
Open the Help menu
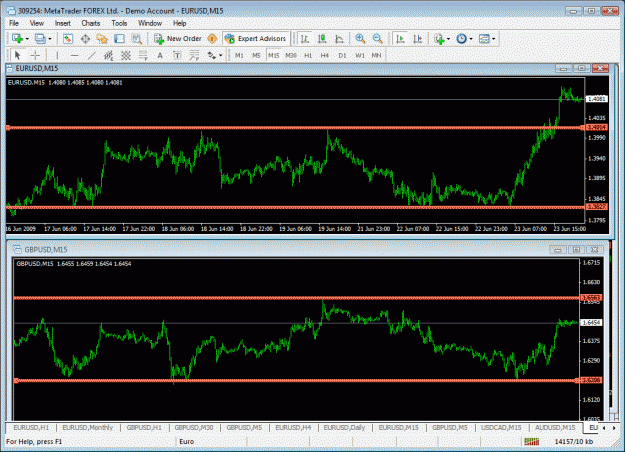(x=179, y=24)
